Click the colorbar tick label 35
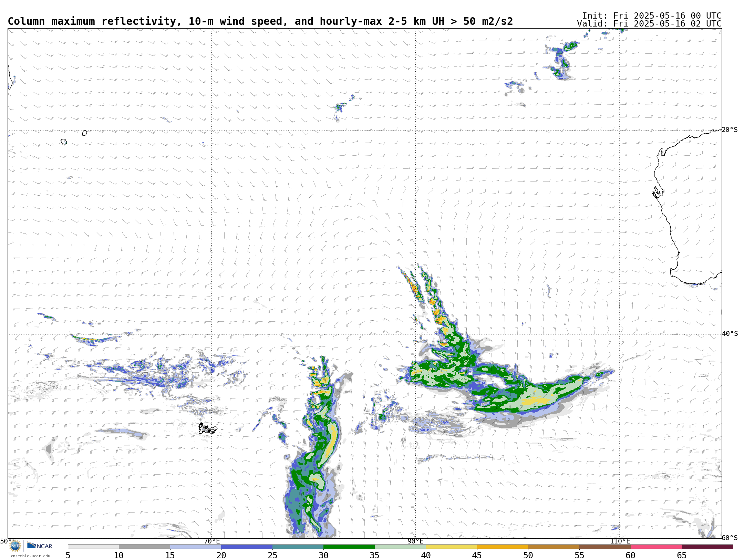Screen dimensions: 744x560 point(375,555)
